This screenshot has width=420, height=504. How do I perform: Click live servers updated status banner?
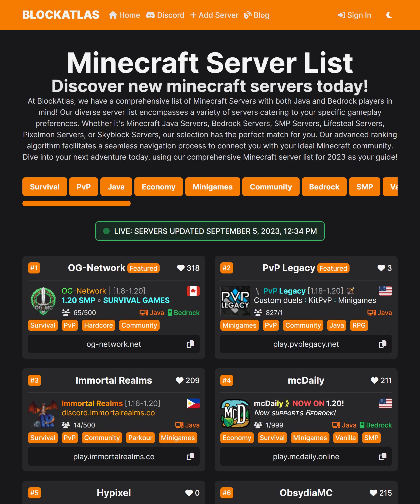pyautogui.click(x=210, y=231)
